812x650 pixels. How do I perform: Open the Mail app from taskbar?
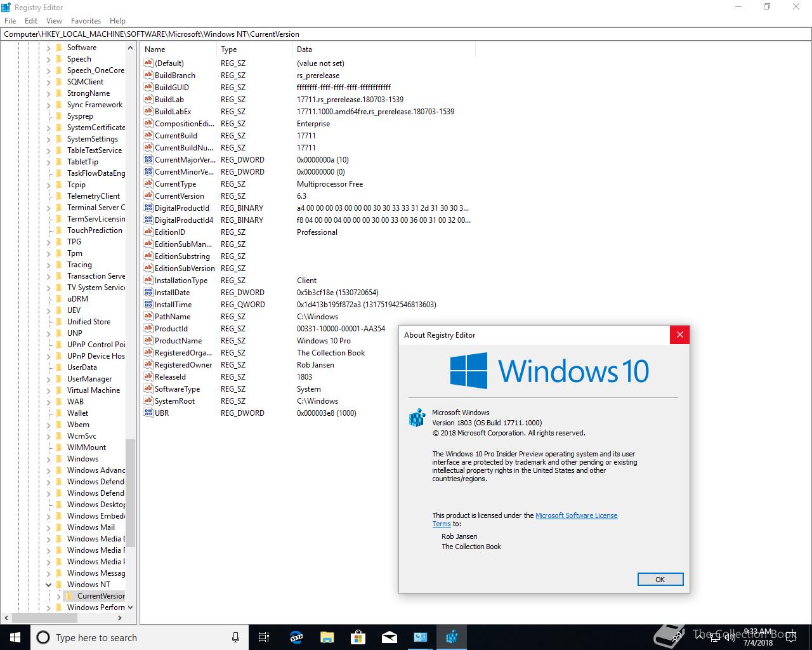[390, 637]
